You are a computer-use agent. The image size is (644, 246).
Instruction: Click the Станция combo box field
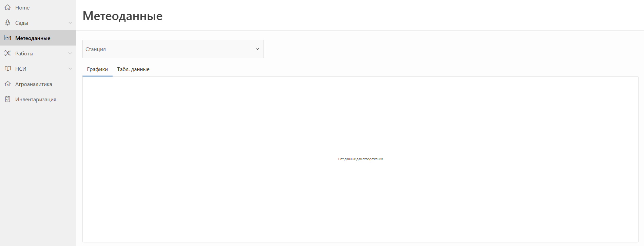(x=173, y=49)
